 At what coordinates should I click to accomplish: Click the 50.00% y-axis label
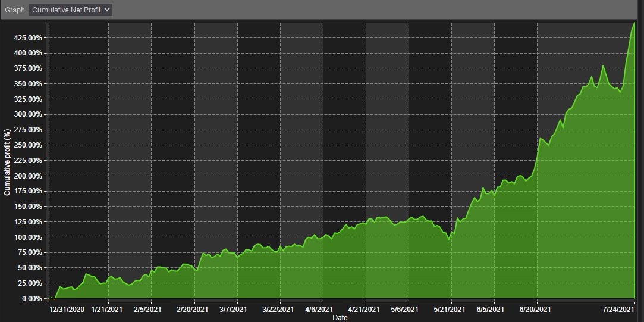click(x=29, y=268)
